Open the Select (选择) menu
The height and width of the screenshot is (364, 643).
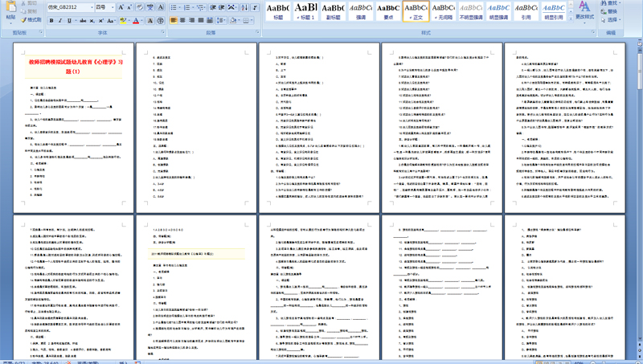[x=611, y=19]
